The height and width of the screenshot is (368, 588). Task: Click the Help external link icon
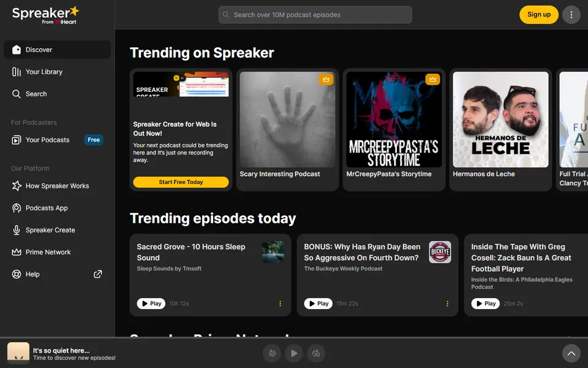coord(97,274)
